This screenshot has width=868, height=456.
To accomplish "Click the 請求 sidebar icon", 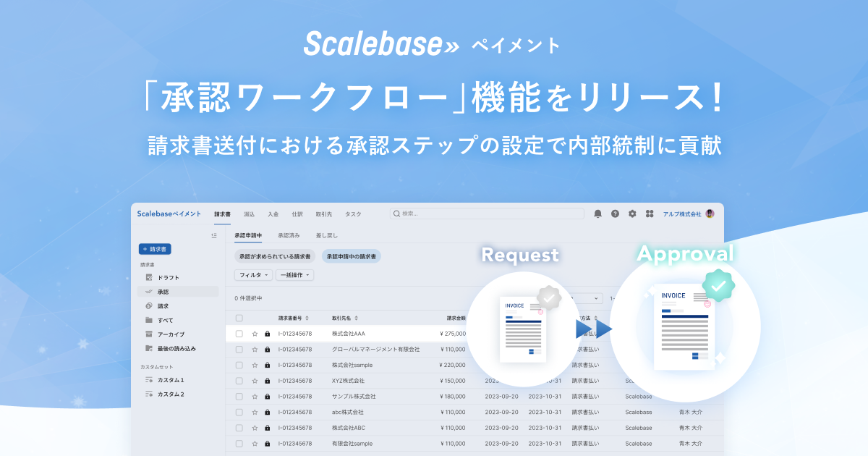I will 148,306.
